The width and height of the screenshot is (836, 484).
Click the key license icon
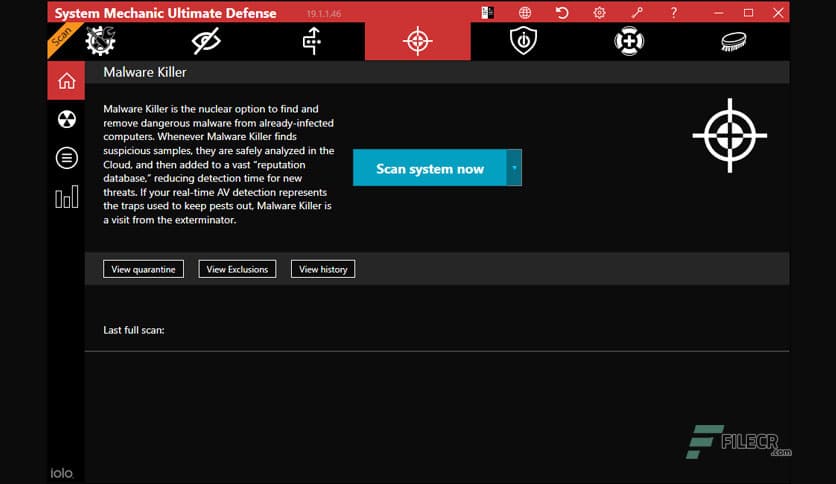tap(637, 12)
